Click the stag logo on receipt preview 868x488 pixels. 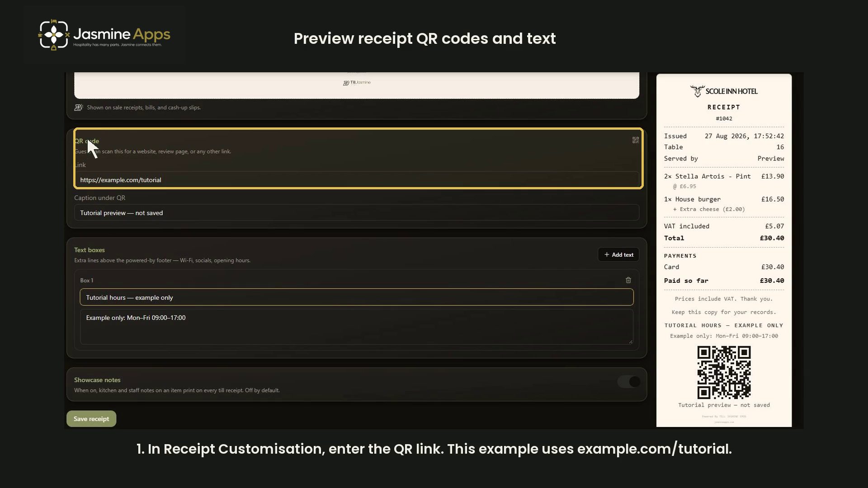697,91
